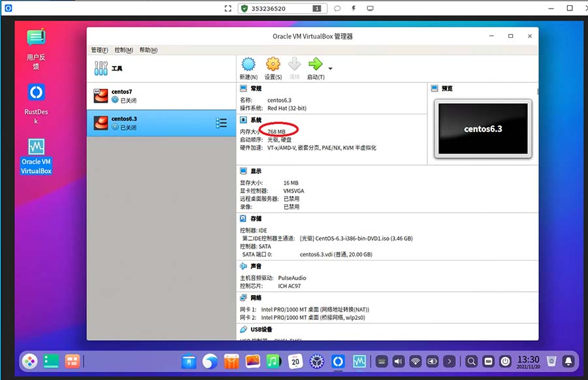Image resolution: width=588 pixels, height=380 pixels.
Task: Open chat bubble in remote session toolbar
Action: point(337,8)
